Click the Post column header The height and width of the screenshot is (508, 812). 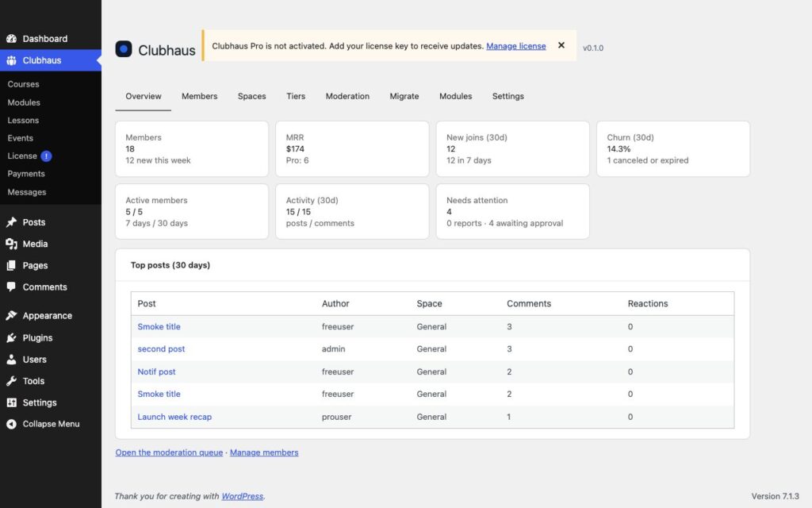pyautogui.click(x=147, y=304)
